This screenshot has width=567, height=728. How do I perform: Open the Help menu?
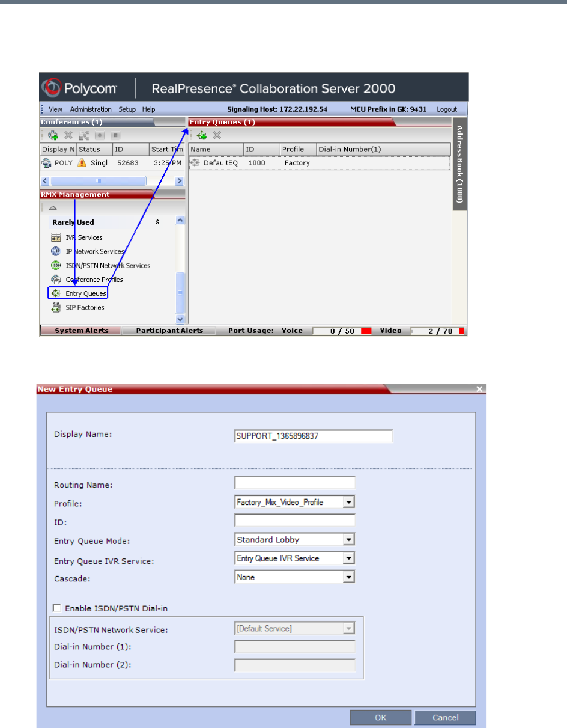coord(148,109)
